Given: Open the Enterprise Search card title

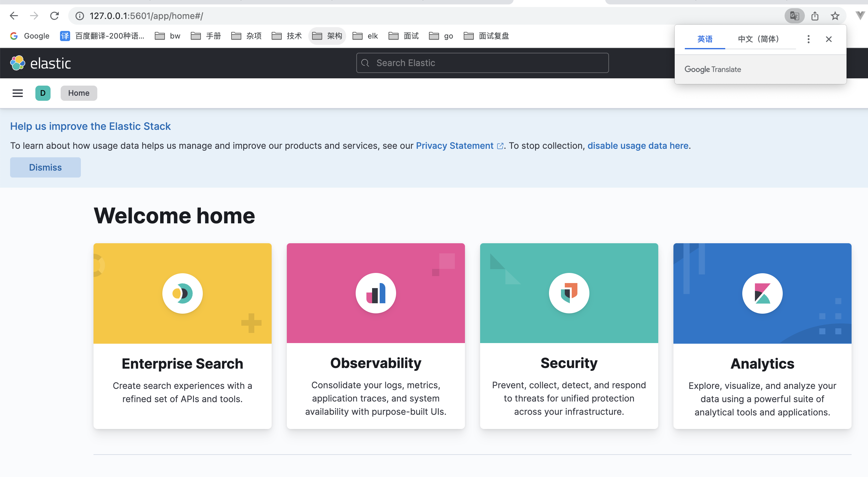Looking at the screenshot, I should click(x=182, y=364).
